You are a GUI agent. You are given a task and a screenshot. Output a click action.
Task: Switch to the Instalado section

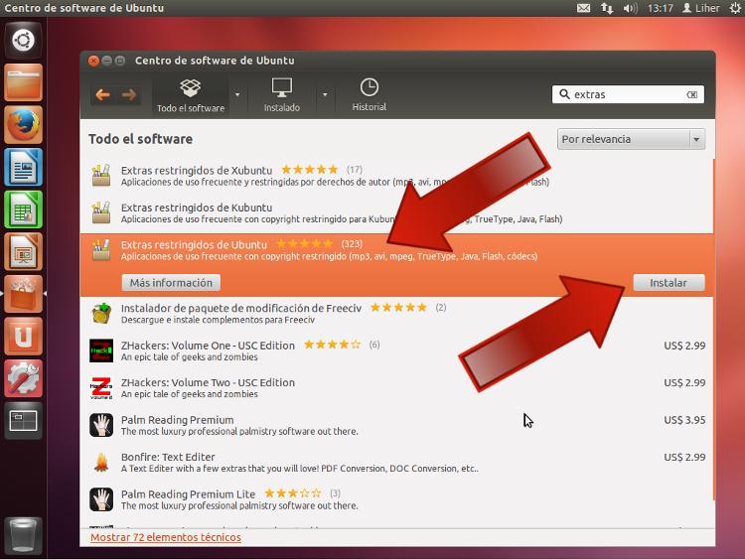[282, 95]
